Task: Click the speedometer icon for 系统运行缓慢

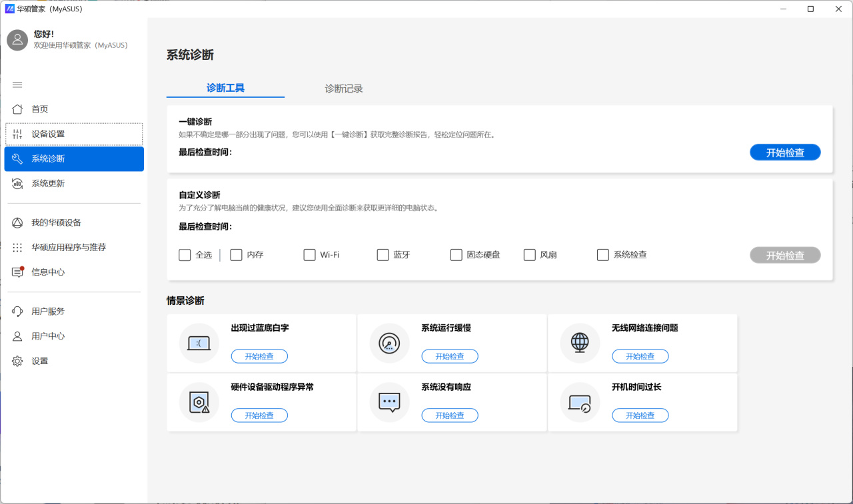Action: [x=390, y=344]
